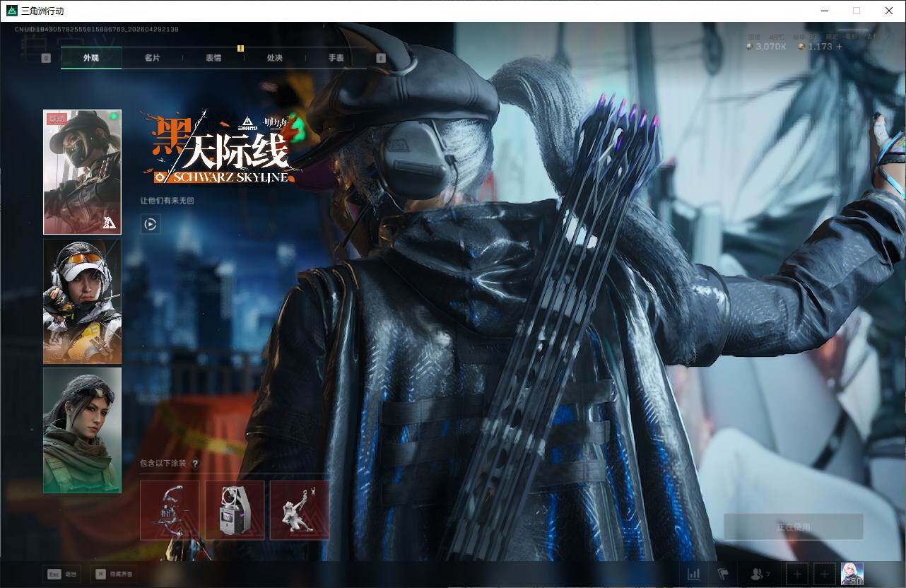Open help for 包含以下涂装

pyautogui.click(x=195, y=464)
